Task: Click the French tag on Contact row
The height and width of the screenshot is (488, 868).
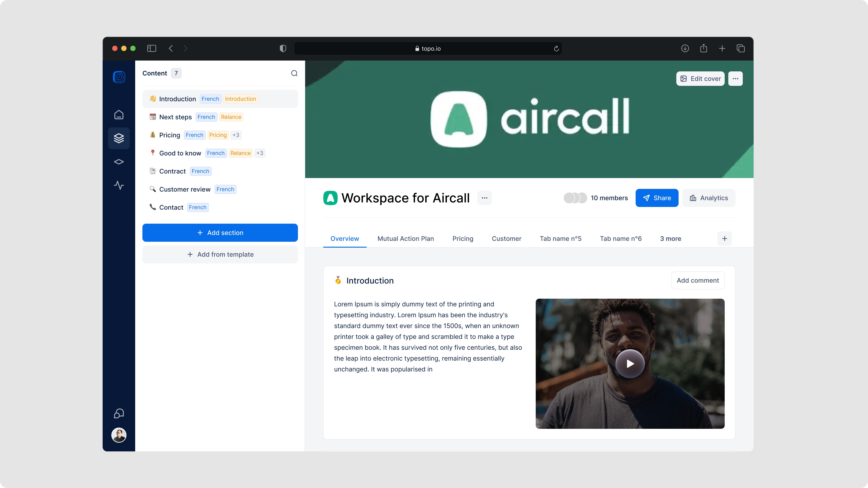Action: coord(198,207)
